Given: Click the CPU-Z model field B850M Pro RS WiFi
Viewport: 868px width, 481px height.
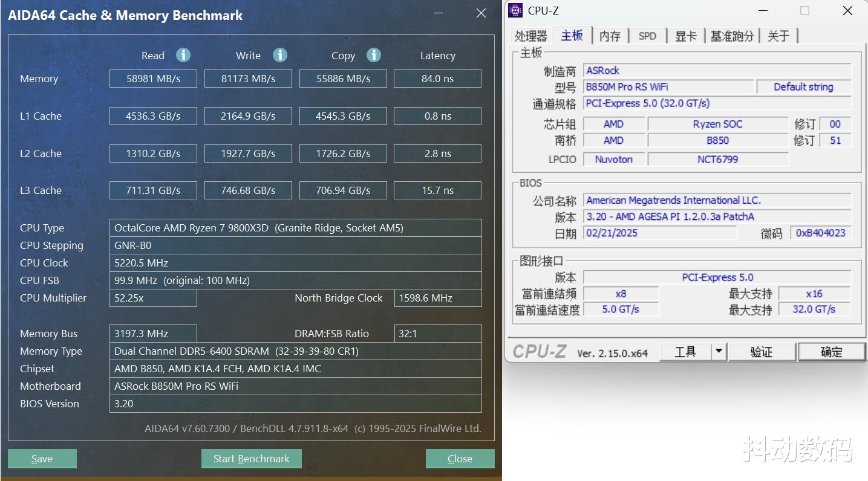Looking at the screenshot, I should click(x=668, y=87).
